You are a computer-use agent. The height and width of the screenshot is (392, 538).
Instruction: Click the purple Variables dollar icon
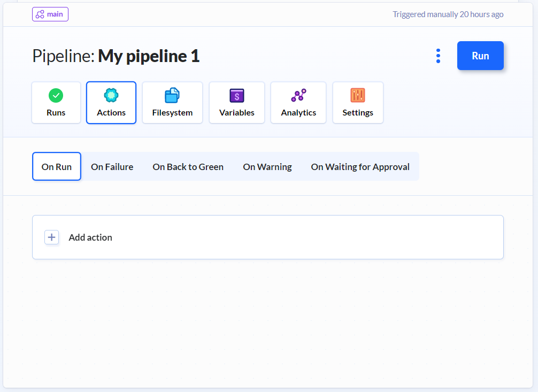(237, 96)
